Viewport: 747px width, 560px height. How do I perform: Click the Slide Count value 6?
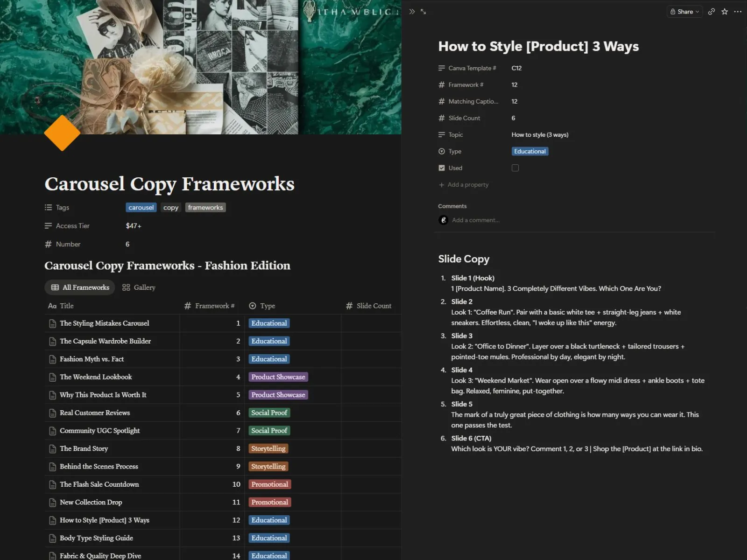[x=513, y=118]
